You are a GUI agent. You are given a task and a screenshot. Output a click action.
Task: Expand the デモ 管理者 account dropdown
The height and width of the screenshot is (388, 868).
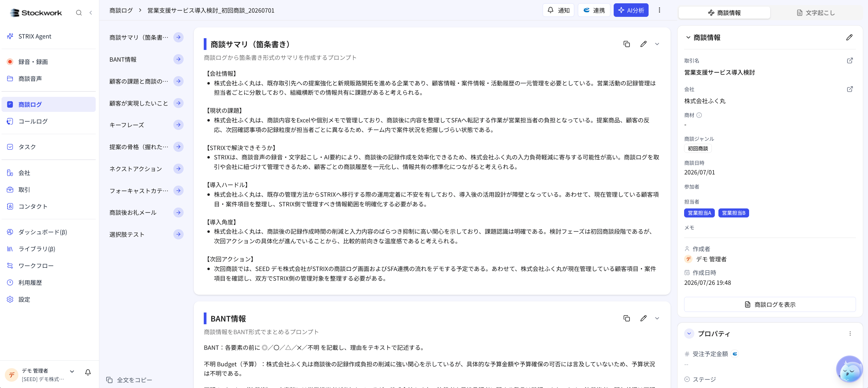pos(72,371)
